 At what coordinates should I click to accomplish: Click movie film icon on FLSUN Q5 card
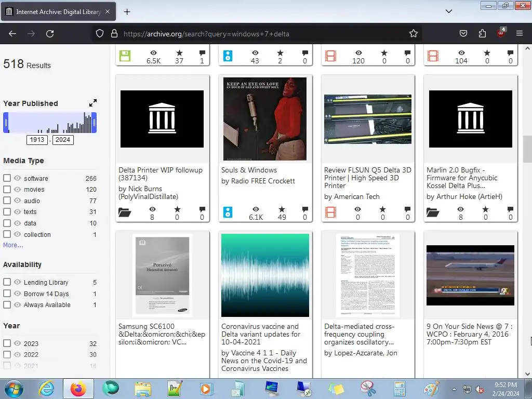330,212
